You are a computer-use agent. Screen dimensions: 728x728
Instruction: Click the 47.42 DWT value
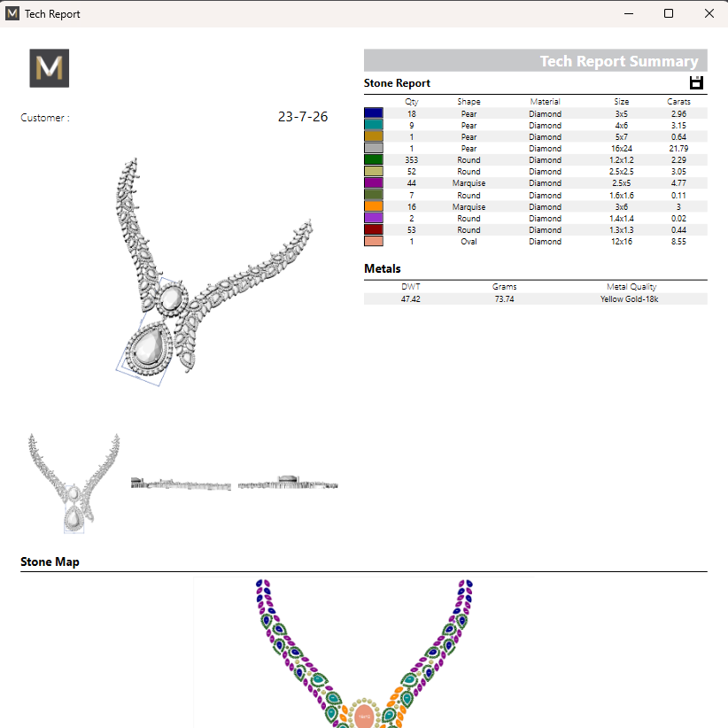click(x=410, y=299)
